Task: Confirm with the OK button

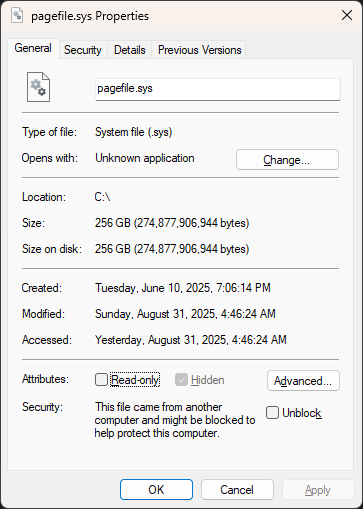Action: click(156, 490)
